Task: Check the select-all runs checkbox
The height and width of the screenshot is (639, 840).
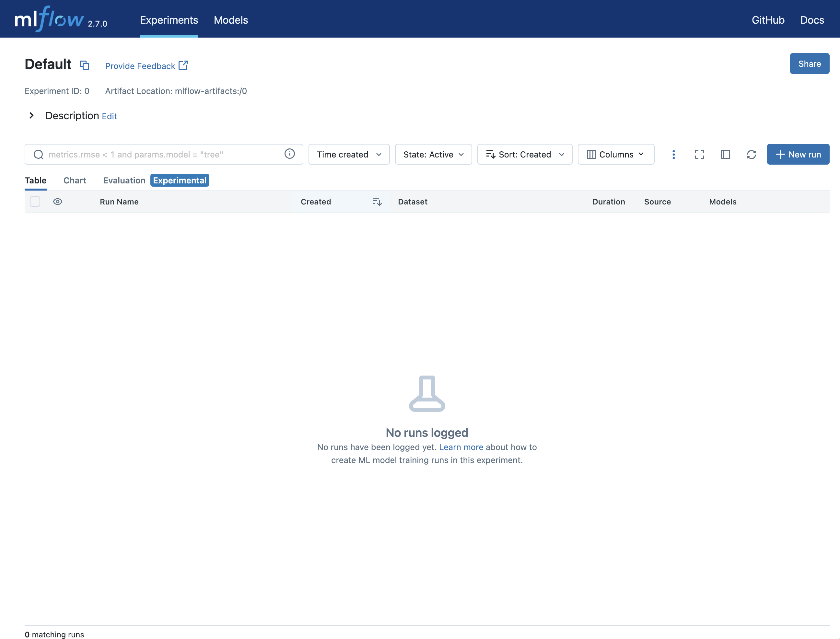Action: [x=35, y=202]
